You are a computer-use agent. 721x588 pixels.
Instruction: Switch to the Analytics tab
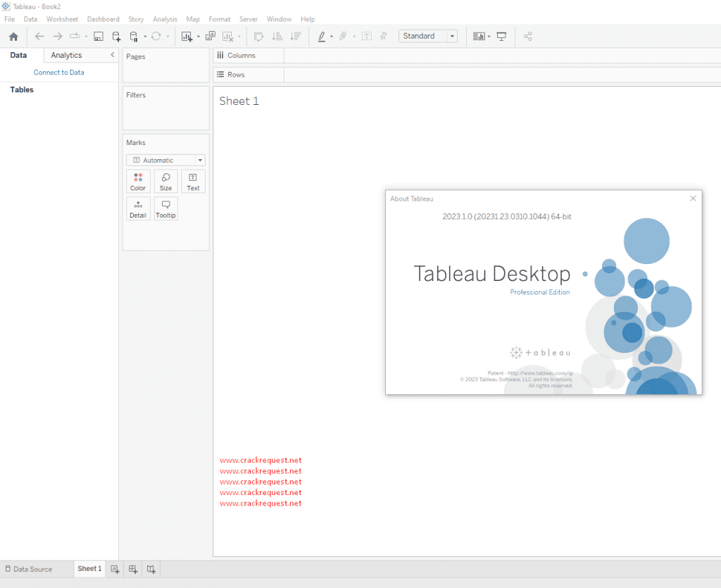[x=66, y=55]
